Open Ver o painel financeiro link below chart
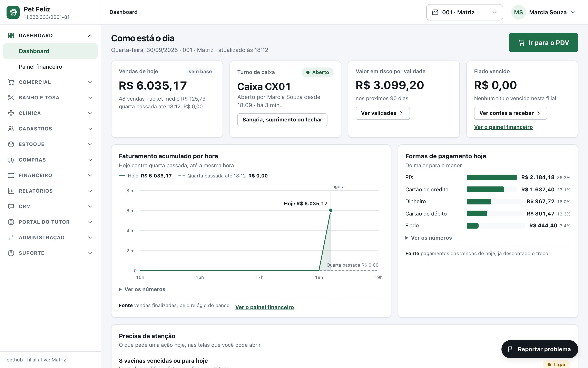588x368 pixels. 264,307
